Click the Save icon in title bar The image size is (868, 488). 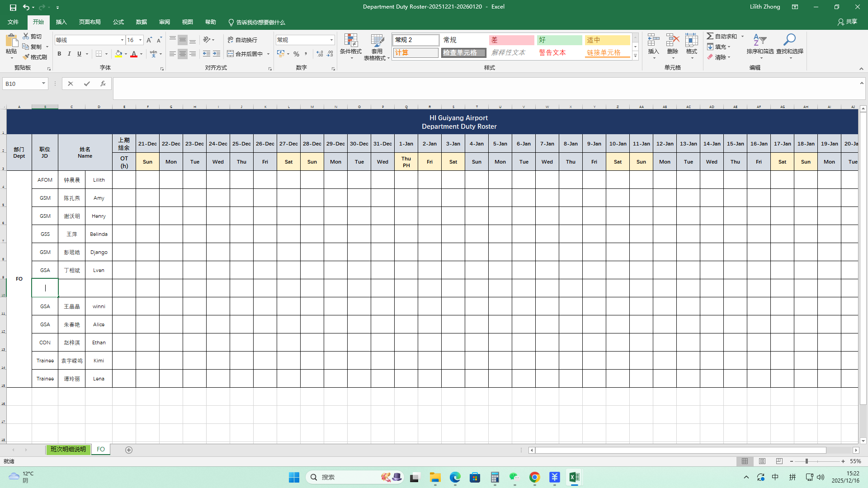point(13,7)
